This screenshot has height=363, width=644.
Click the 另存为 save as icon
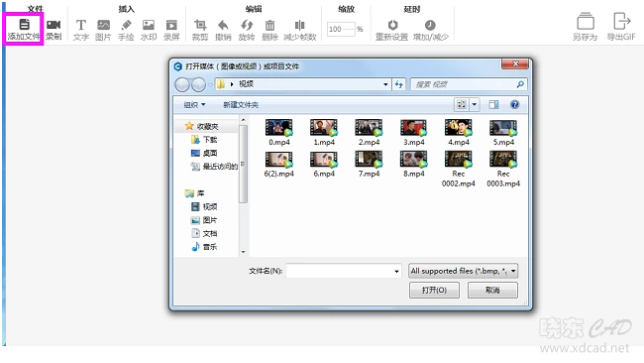tap(586, 21)
